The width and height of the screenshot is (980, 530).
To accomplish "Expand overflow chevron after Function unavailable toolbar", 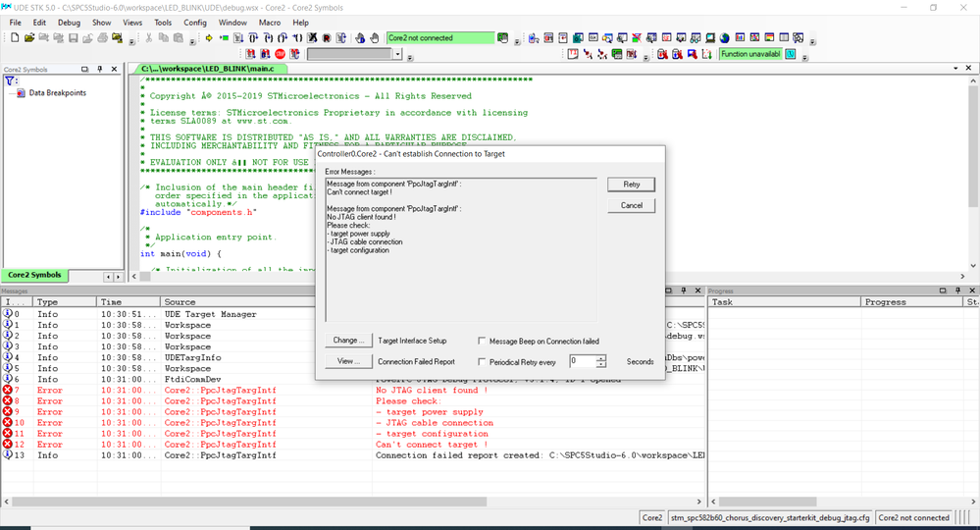I will 805,58.
